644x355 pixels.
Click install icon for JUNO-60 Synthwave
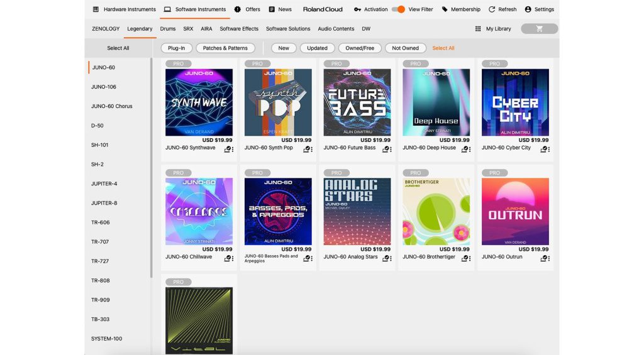coord(227,149)
